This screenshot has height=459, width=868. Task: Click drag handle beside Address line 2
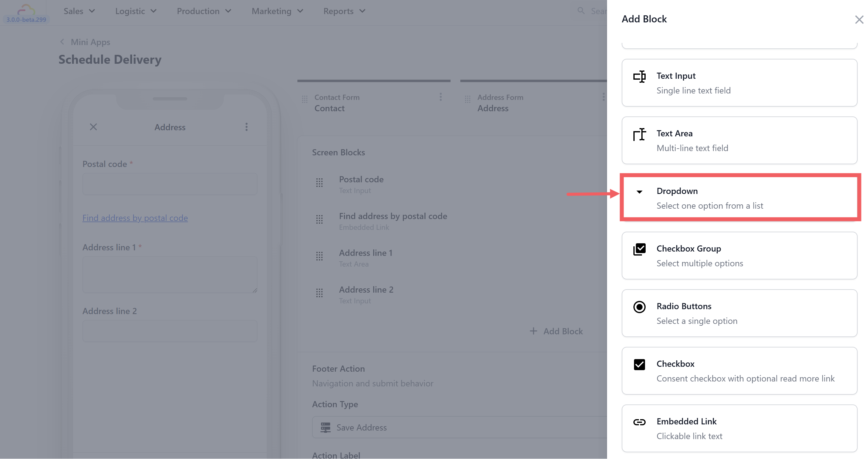319,293
